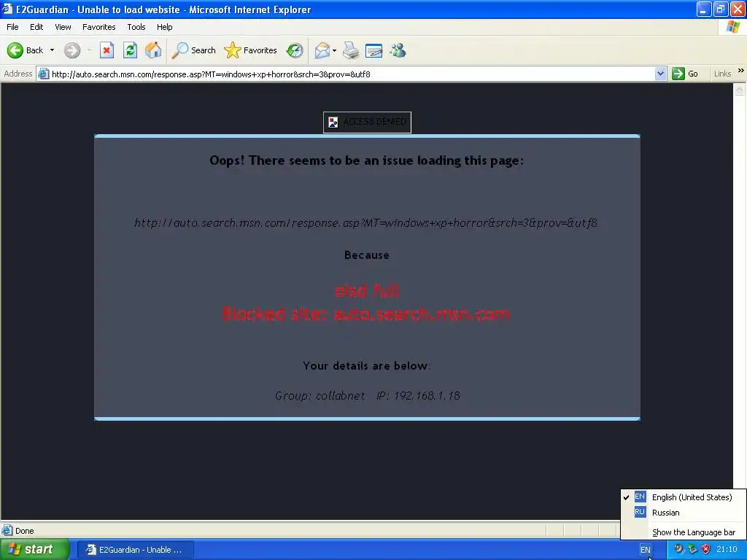747x560 pixels.
Task: Click the taskbar clock showing 21:10
Action: (x=727, y=550)
